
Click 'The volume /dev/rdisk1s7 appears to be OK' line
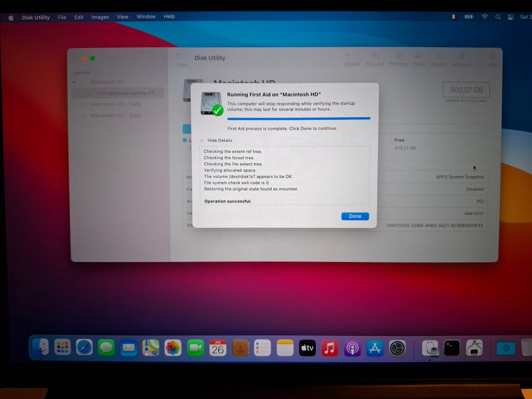click(248, 176)
